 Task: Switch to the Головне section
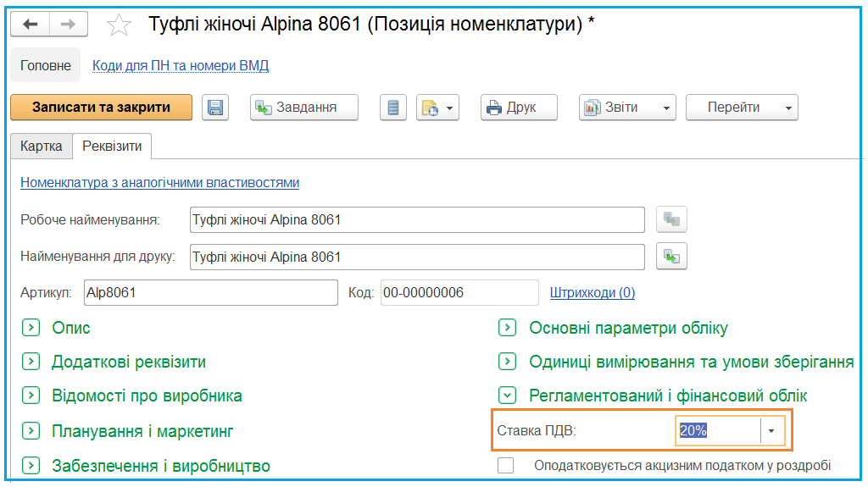pos(46,65)
